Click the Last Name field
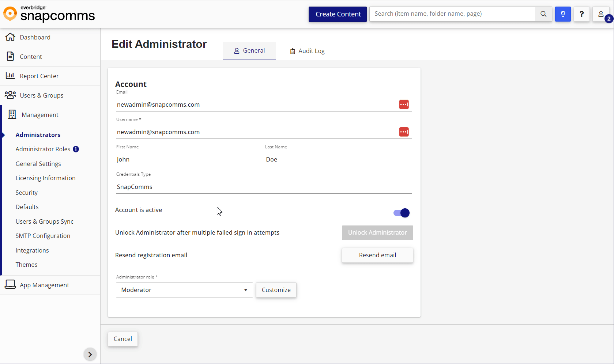The image size is (614, 364). (x=339, y=159)
